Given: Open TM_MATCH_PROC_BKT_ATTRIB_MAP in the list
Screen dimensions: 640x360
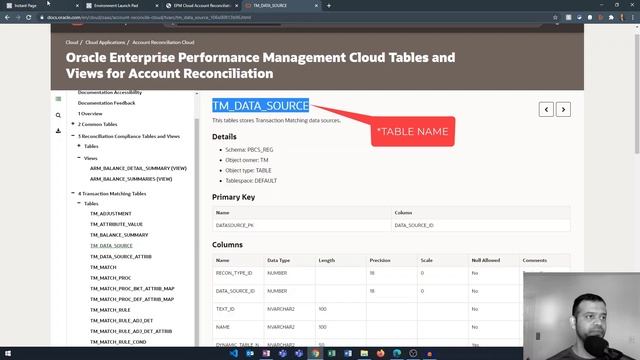Looking at the screenshot, I should (132, 288).
